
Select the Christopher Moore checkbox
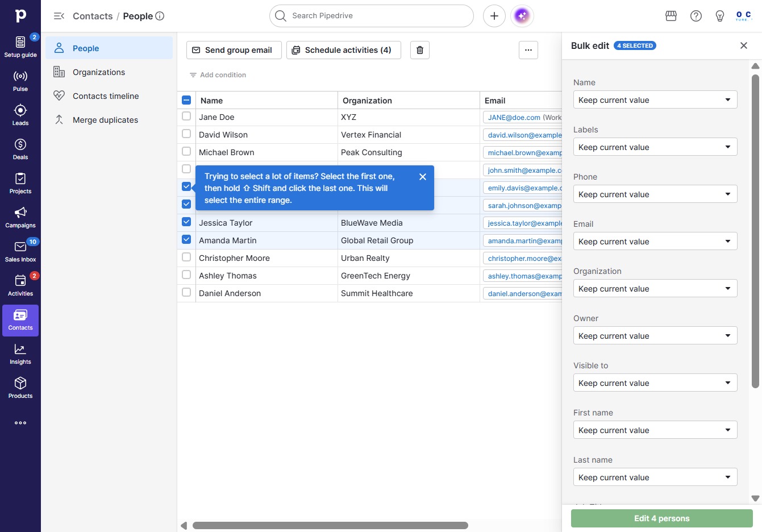click(x=186, y=257)
